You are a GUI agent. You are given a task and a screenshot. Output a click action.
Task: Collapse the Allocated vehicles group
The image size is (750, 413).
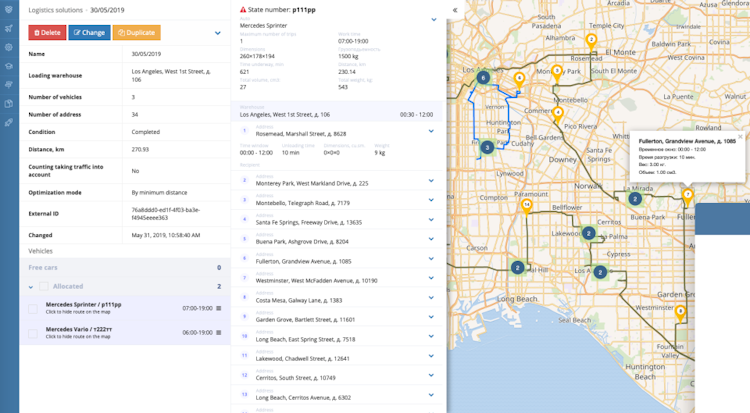tap(30, 287)
